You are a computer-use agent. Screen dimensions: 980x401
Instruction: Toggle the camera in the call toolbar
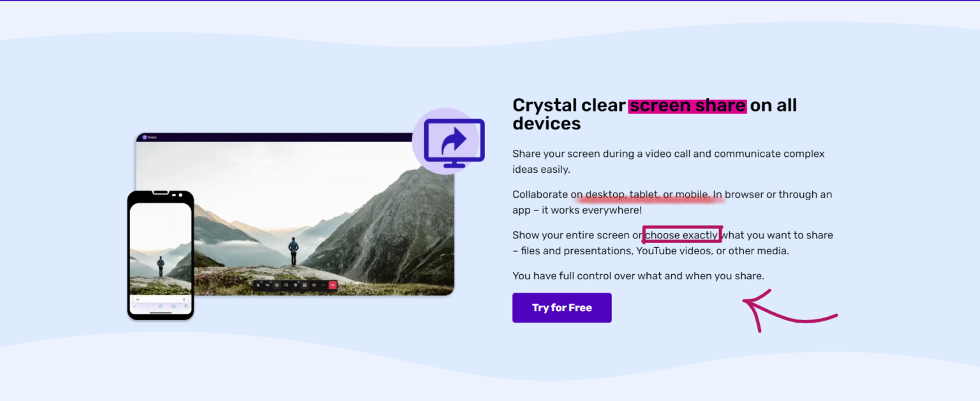coord(267,285)
